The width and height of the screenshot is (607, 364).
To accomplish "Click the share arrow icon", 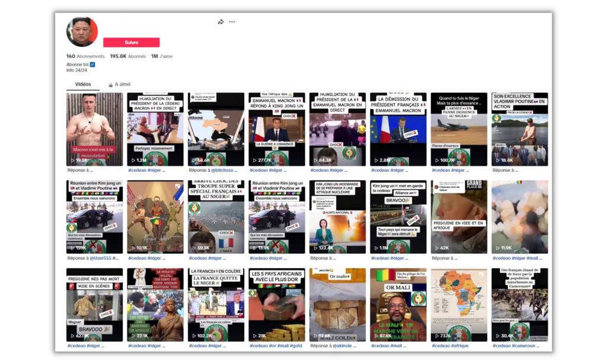I will point(221,22).
